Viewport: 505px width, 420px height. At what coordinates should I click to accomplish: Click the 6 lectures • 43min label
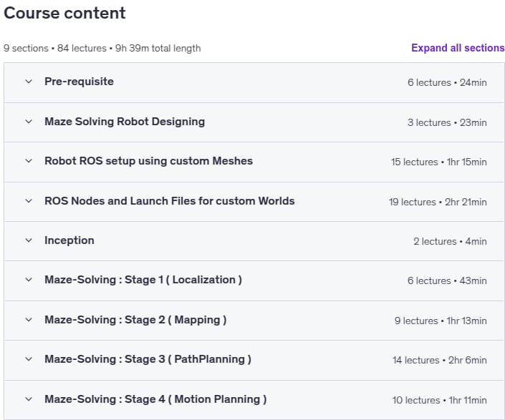click(447, 280)
